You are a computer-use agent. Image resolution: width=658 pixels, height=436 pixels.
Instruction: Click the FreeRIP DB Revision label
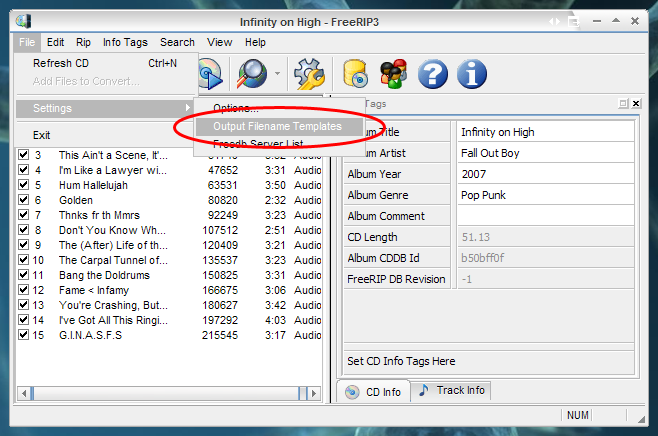396,279
